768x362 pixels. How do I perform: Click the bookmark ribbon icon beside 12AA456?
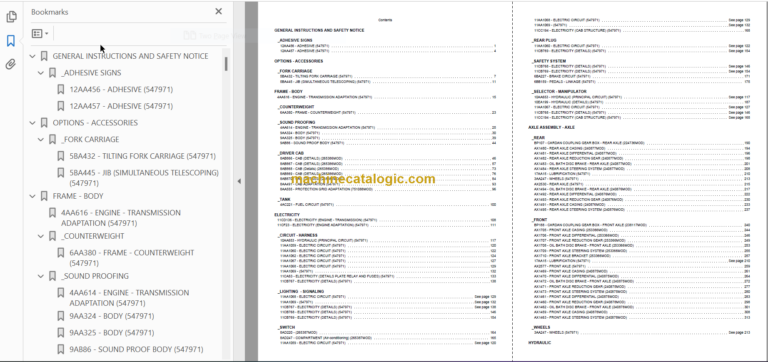61,90
